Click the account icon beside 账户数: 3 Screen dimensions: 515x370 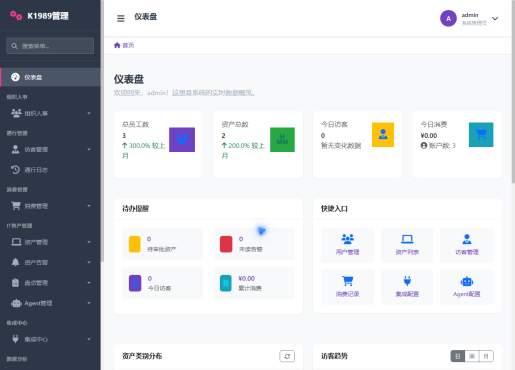424,146
